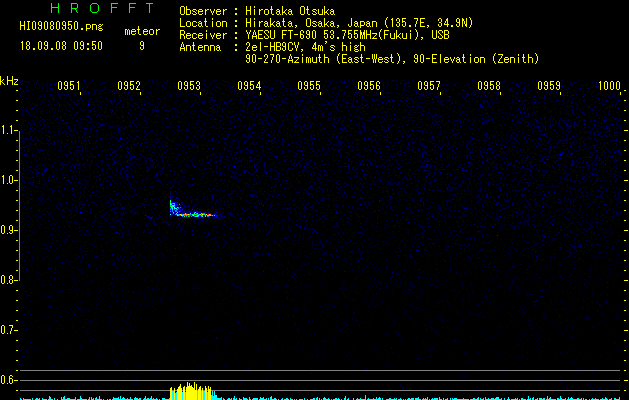Click the 0956 time marker
This screenshot has height=400, width=629.
[x=369, y=86]
